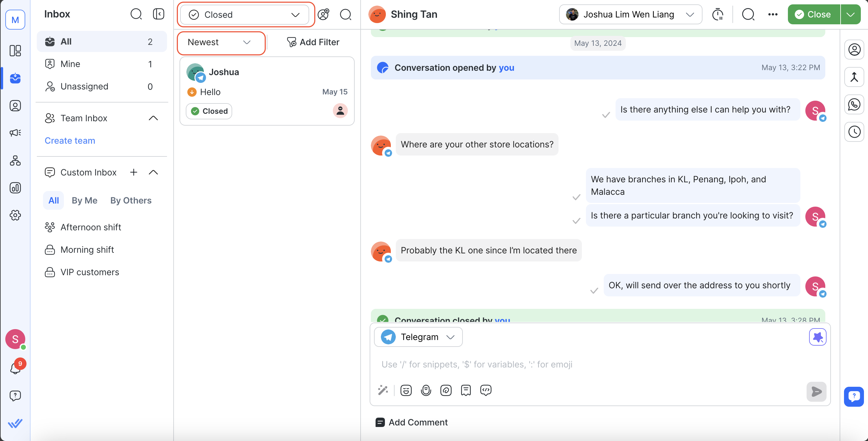
Task: Toggle the sidebar collapse icon next to Inbox
Action: click(158, 14)
